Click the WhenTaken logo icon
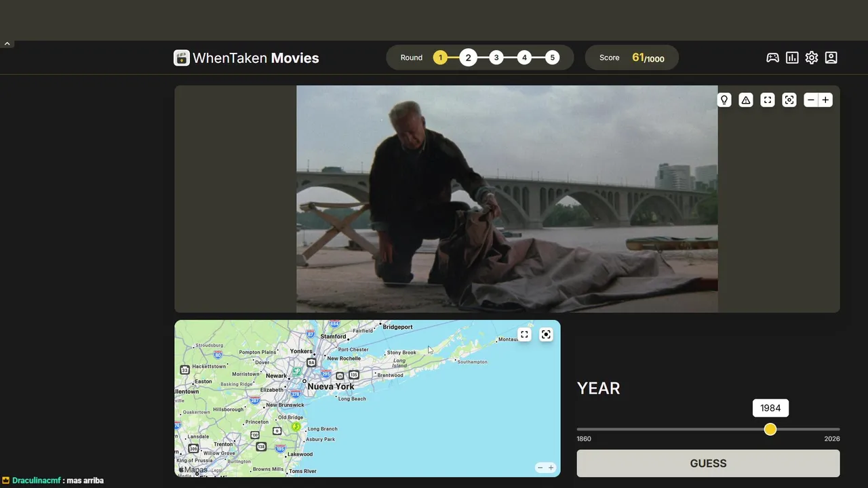868x488 pixels. tap(181, 58)
